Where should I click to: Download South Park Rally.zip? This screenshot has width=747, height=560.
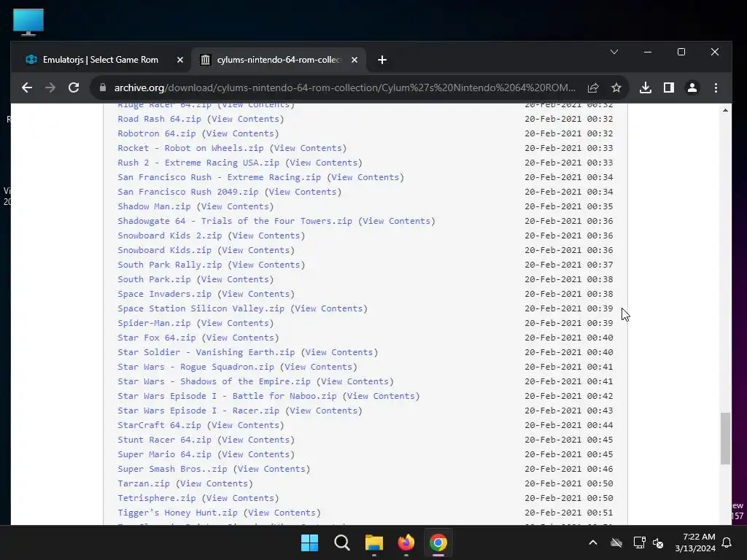(169, 265)
